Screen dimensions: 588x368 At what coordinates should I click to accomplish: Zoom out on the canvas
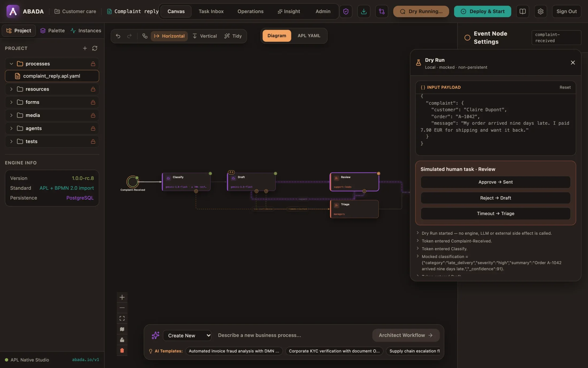122,308
